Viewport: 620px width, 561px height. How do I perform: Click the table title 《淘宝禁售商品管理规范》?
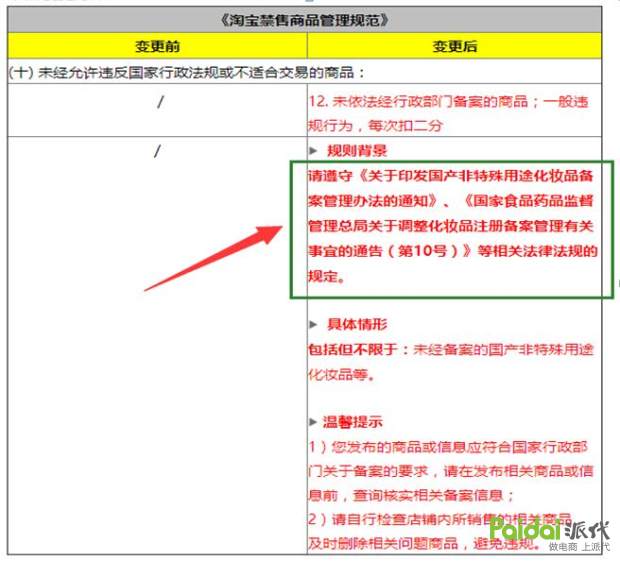pyautogui.click(x=304, y=20)
